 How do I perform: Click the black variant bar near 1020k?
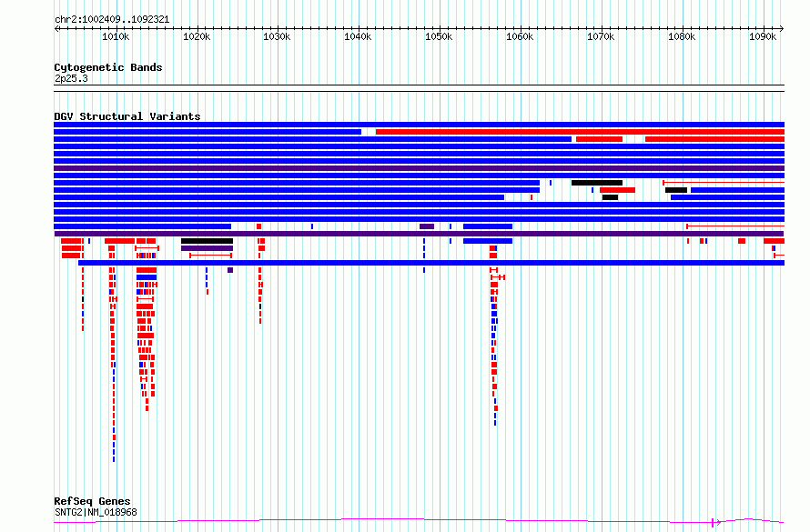pyautogui.click(x=207, y=241)
